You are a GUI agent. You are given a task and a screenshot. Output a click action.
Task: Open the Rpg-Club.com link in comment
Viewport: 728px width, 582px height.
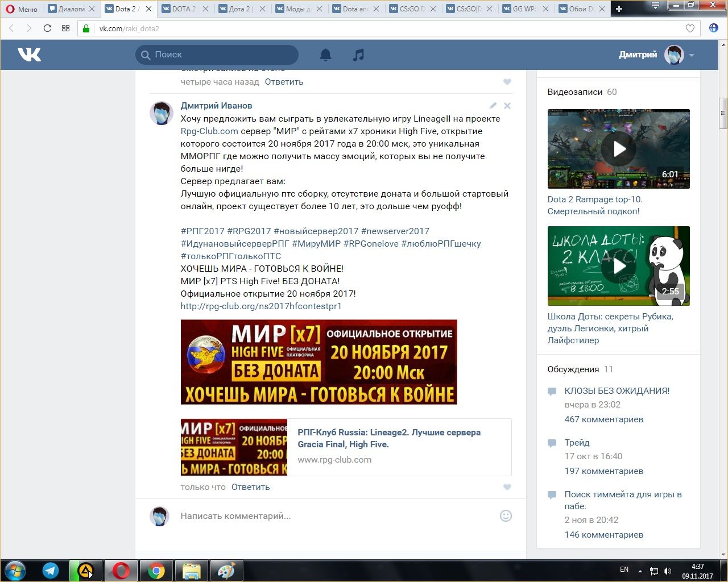(209, 131)
